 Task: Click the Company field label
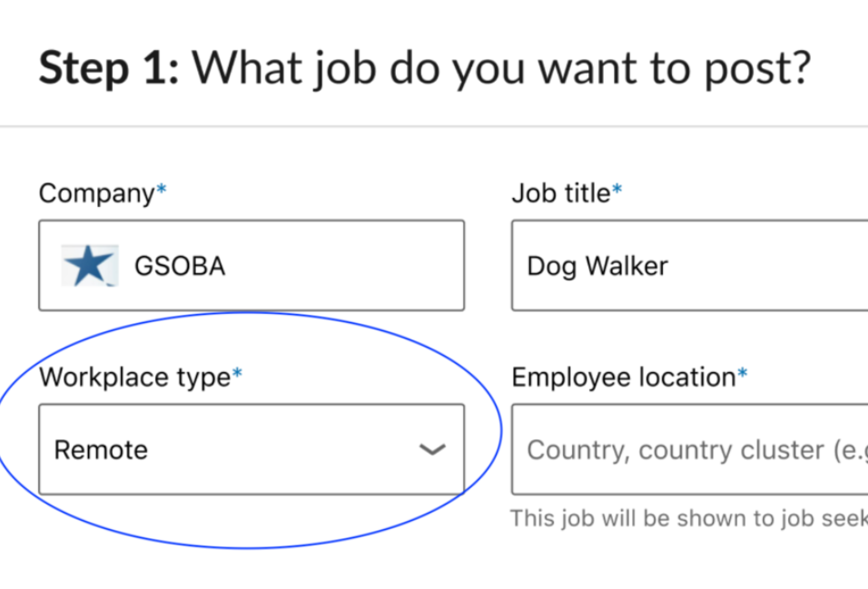[x=97, y=193]
